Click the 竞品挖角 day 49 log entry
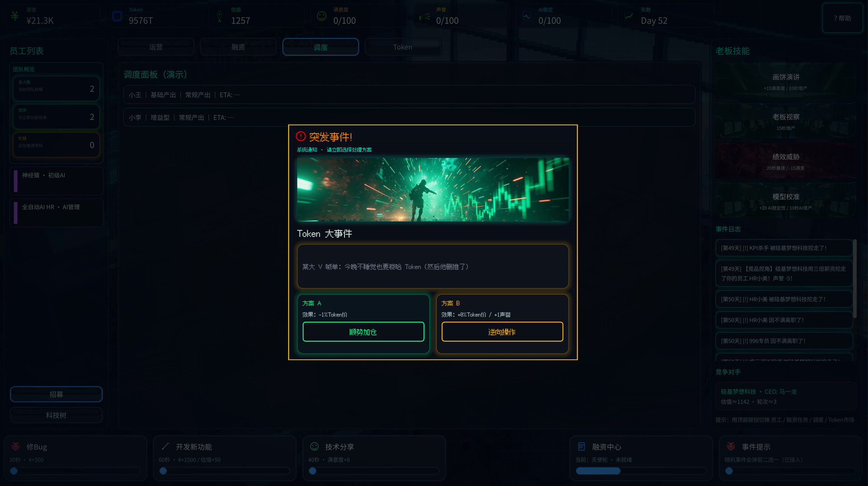 [784, 273]
